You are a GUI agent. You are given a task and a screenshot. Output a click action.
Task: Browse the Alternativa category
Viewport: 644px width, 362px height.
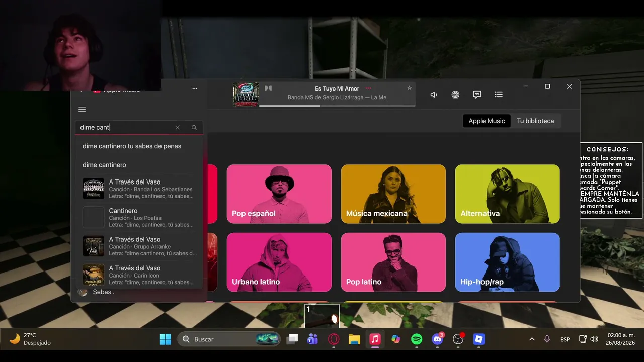(508, 194)
